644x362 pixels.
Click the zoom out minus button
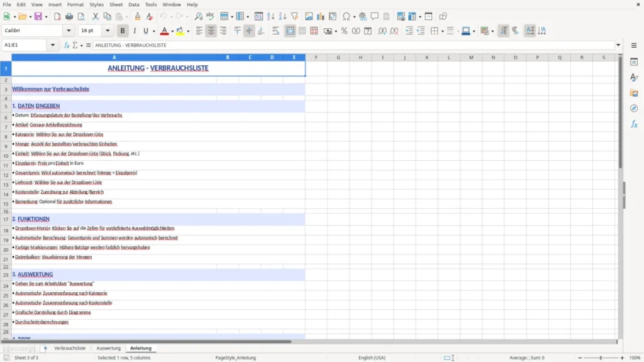pyautogui.click(x=580, y=358)
